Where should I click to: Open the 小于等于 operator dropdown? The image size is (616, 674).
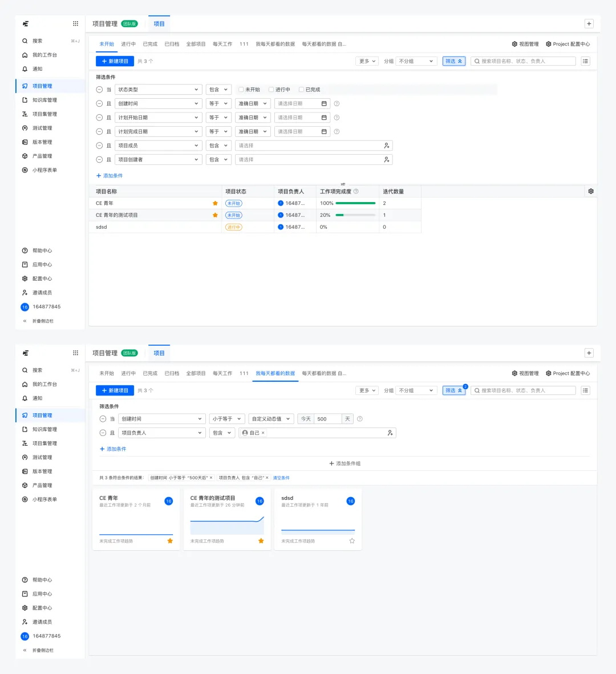(227, 419)
